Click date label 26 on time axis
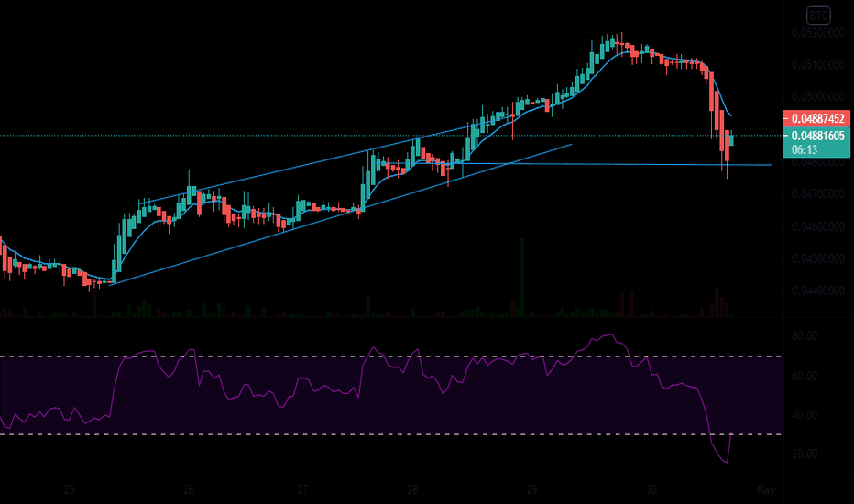 (189, 489)
